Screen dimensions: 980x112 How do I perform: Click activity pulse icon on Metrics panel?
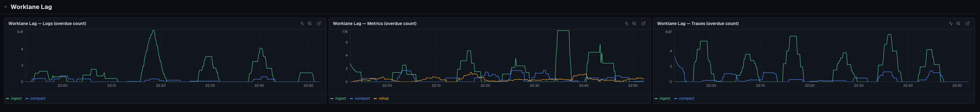click(x=627, y=23)
